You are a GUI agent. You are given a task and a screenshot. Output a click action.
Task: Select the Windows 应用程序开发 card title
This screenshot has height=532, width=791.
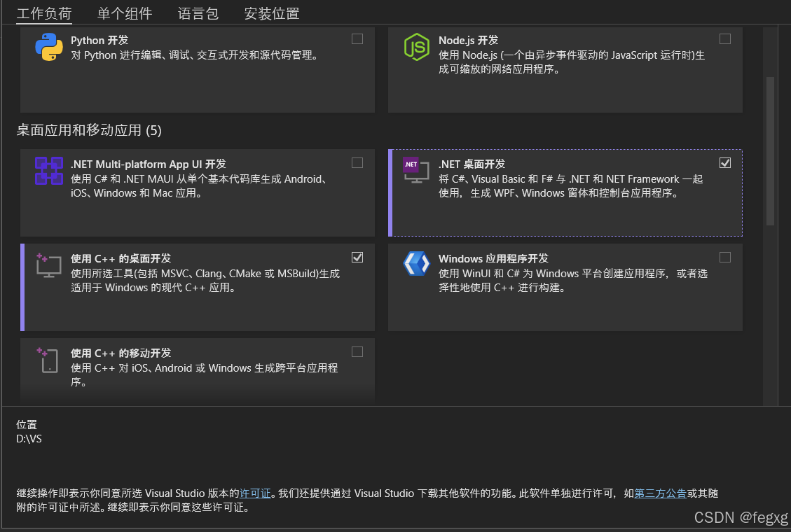(x=493, y=259)
